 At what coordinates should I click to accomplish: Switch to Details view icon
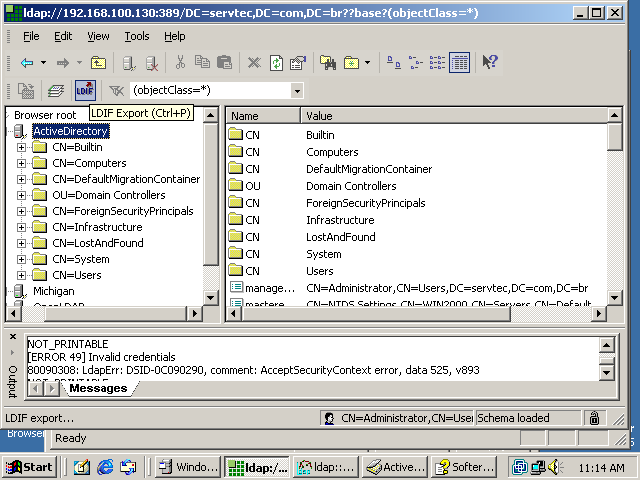[x=460, y=63]
